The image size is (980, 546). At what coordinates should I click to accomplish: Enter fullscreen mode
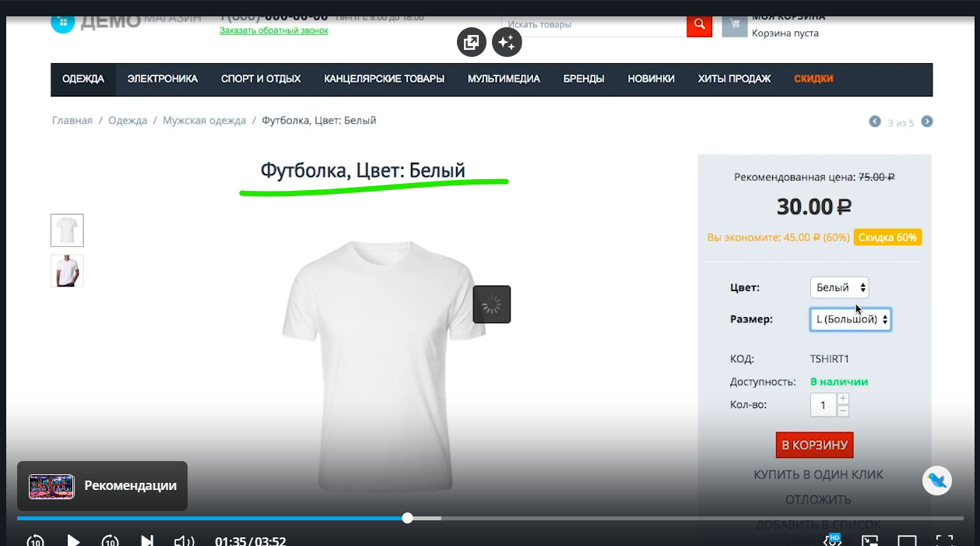coord(944,541)
